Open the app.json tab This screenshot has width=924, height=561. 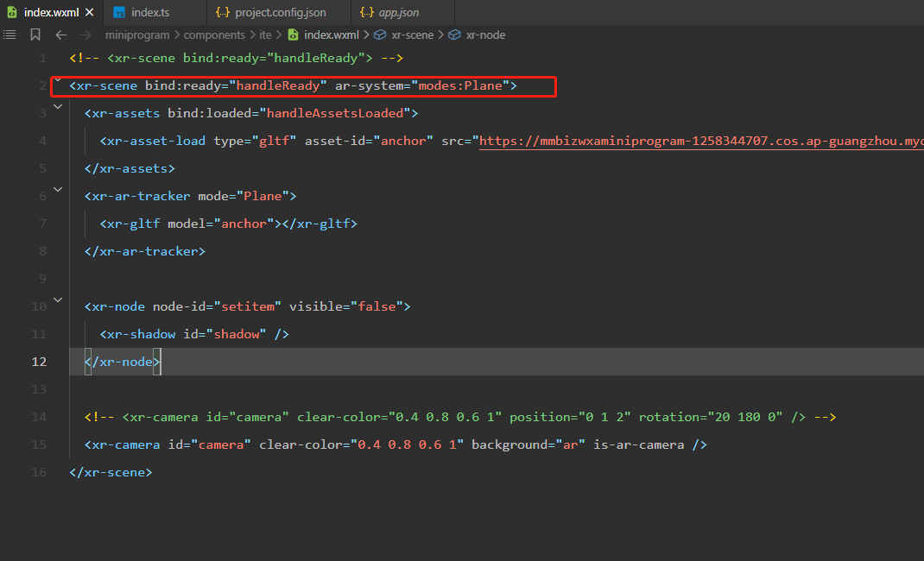point(399,12)
